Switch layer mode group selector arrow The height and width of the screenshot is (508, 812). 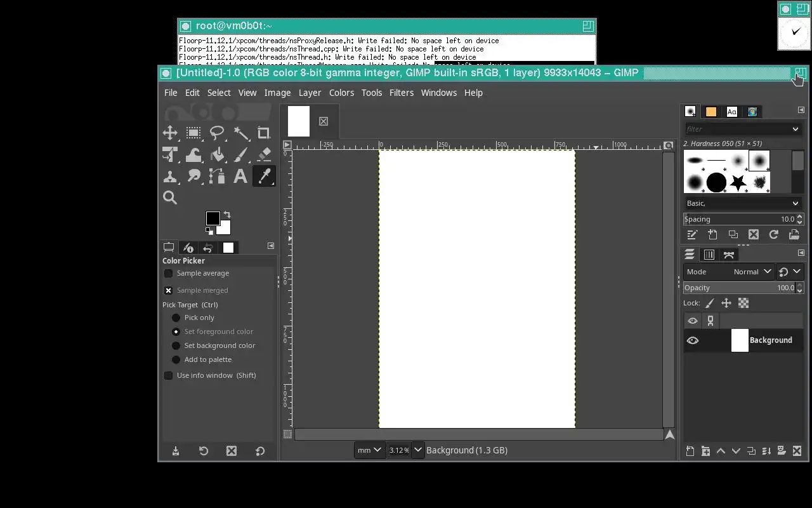tap(790, 272)
